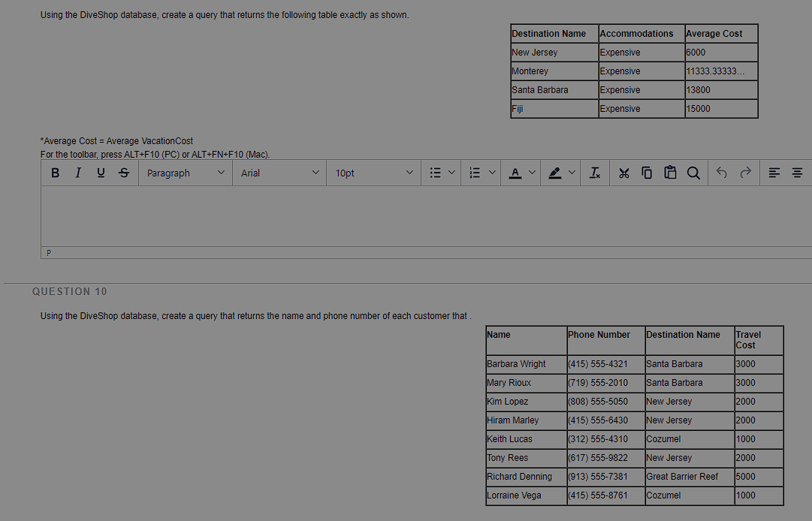This screenshot has width=812, height=521.
Task: Click the P element path indicator
Action: point(48,252)
